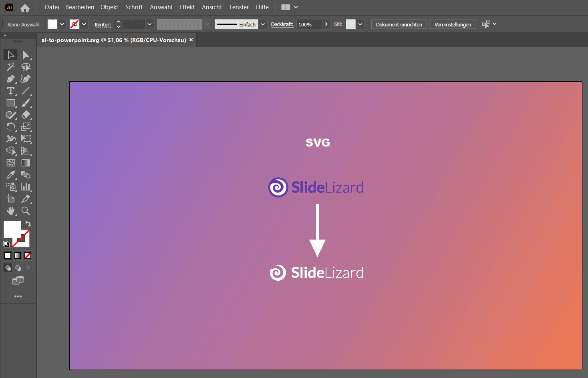Open workspace layout switcher dropdown
588x378 pixels.
point(290,7)
